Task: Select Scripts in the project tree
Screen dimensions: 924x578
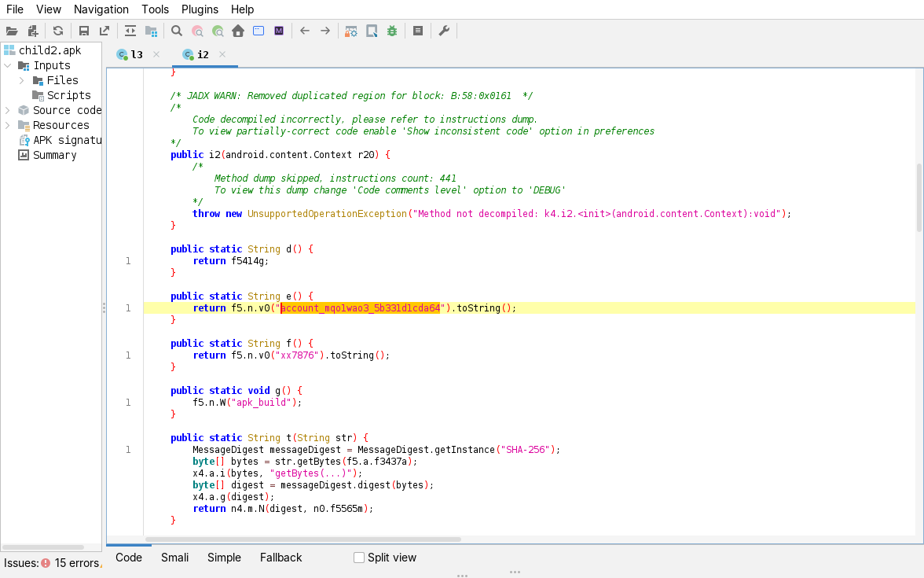Action: click(68, 95)
